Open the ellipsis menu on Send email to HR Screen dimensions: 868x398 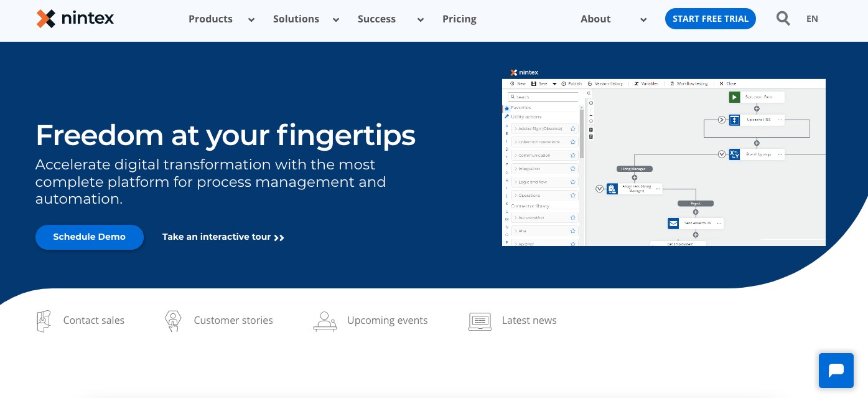(719, 223)
